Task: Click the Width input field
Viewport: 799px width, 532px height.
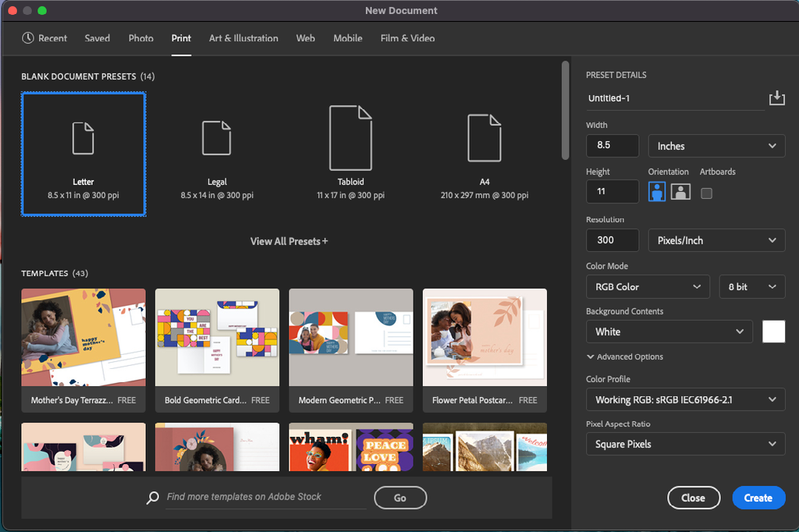Action: [x=613, y=146]
